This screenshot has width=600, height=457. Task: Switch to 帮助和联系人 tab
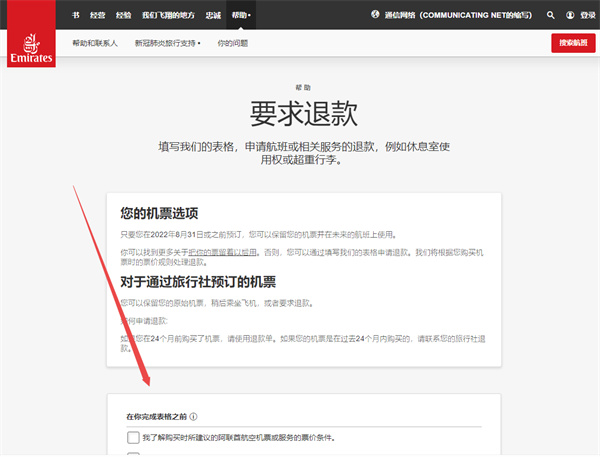coord(96,44)
